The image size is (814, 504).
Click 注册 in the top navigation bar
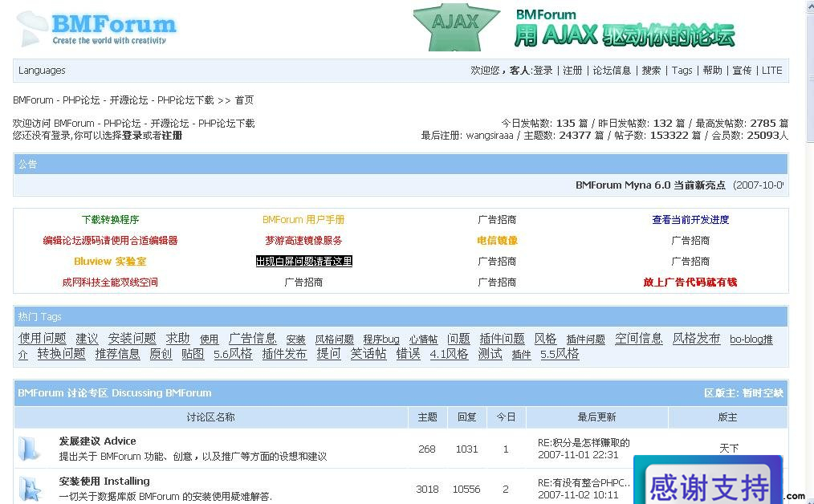(x=572, y=71)
